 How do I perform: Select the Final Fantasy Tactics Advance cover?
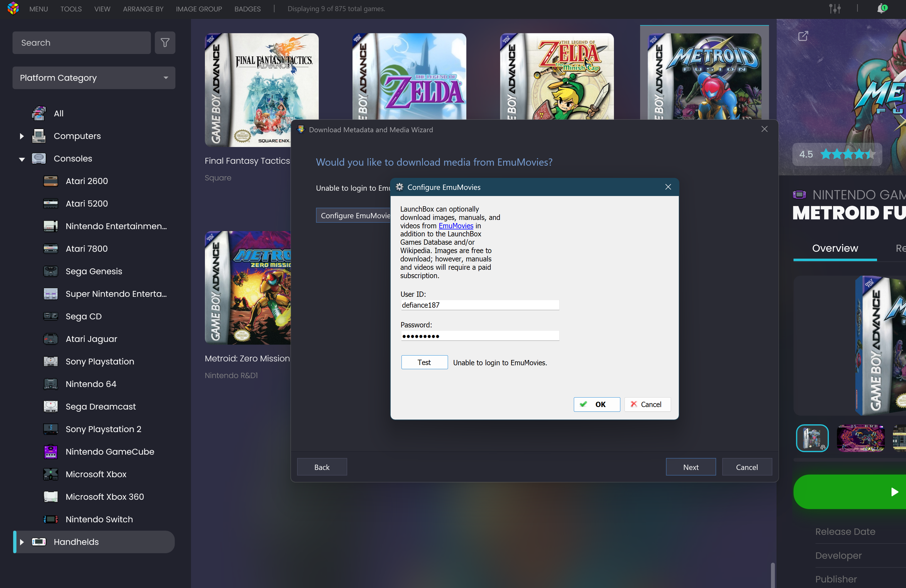(x=261, y=90)
